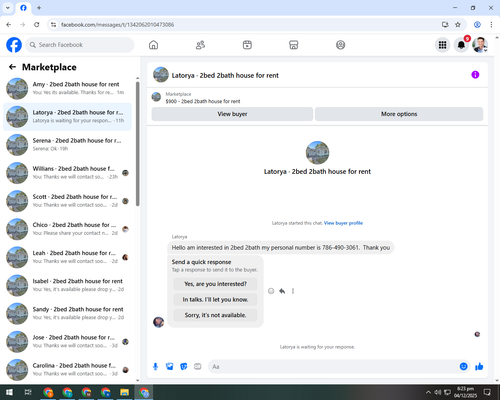
Task: Click the $900 listing thumbnail under Marketplace label
Action: point(156,97)
